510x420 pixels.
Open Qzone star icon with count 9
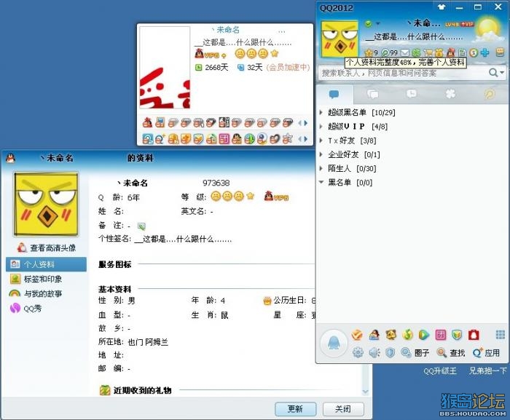371,52
